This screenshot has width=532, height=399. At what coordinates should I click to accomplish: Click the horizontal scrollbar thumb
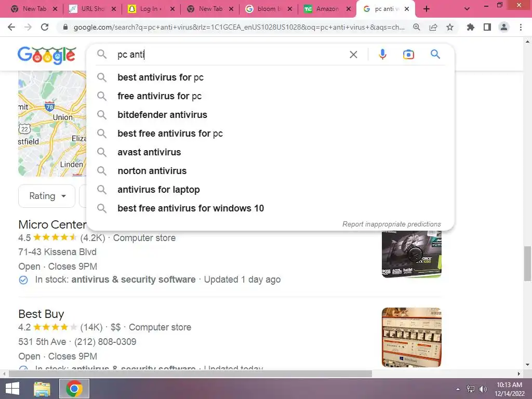pos(190,374)
